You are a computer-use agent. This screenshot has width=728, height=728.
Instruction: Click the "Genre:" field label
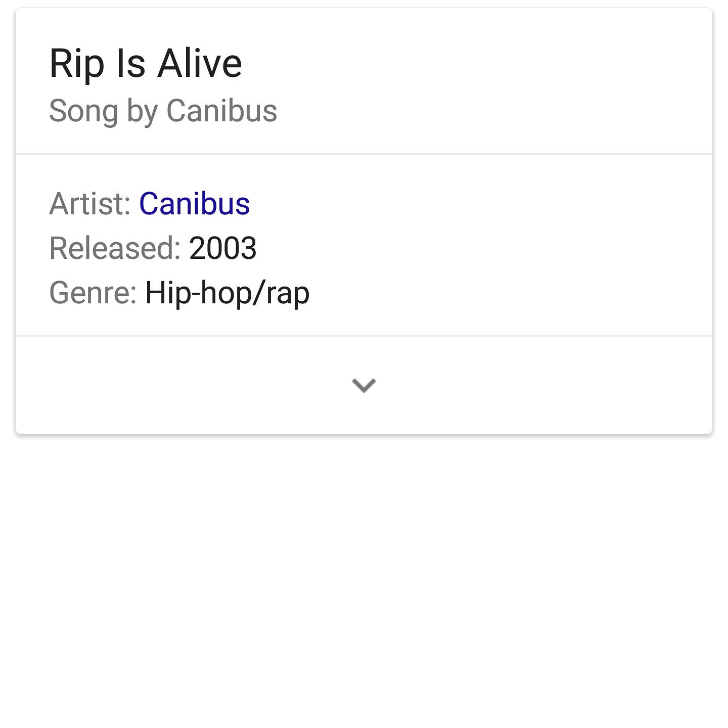[93, 293]
